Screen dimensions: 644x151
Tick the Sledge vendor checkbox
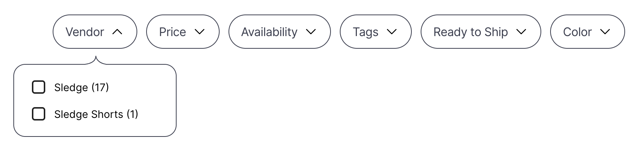click(x=39, y=87)
